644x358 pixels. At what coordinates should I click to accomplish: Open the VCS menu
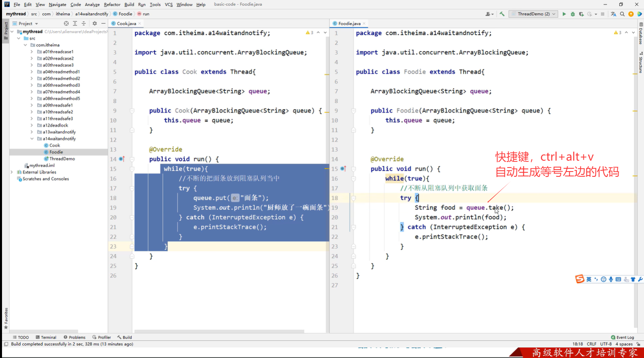click(x=168, y=4)
